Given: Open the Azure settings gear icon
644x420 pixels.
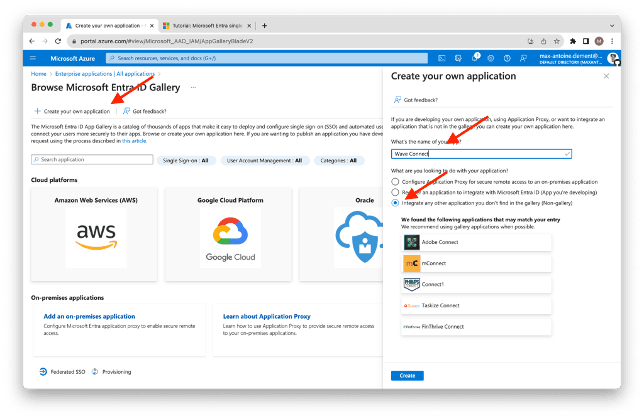Looking at the screenshot, I should pyautogui.click(x=491, y=58).
